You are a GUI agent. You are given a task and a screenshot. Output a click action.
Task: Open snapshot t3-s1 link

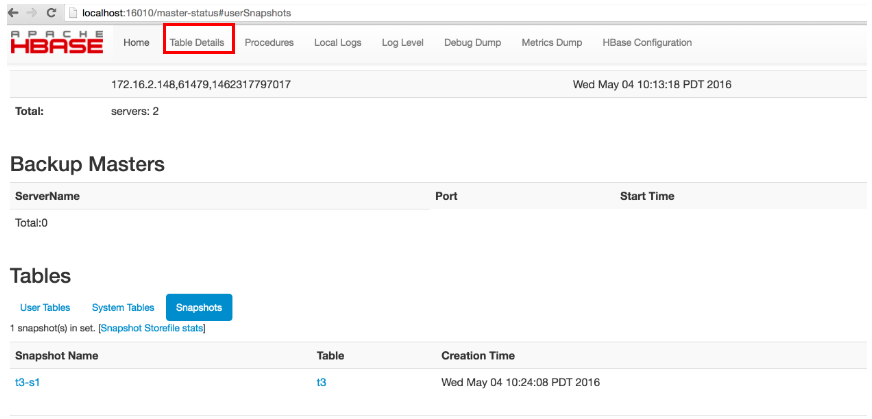[27, 382]
